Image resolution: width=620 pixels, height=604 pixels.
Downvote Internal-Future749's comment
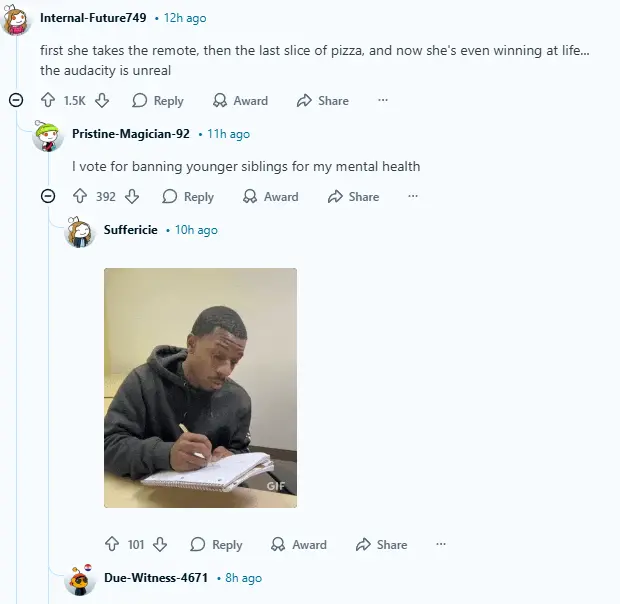(101, 101)
